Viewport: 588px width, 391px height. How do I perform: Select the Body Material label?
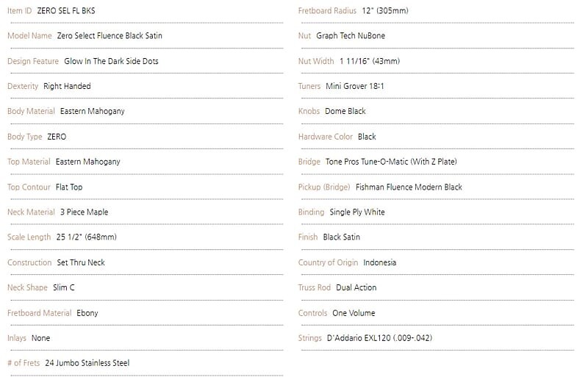tap(31, 111)
